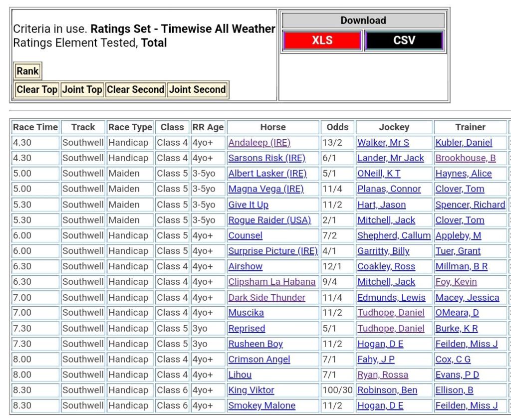This screenshot has width=511, height=420.
Task: Open horse link Andaleep (IRE)
Action: coord(259,143)
